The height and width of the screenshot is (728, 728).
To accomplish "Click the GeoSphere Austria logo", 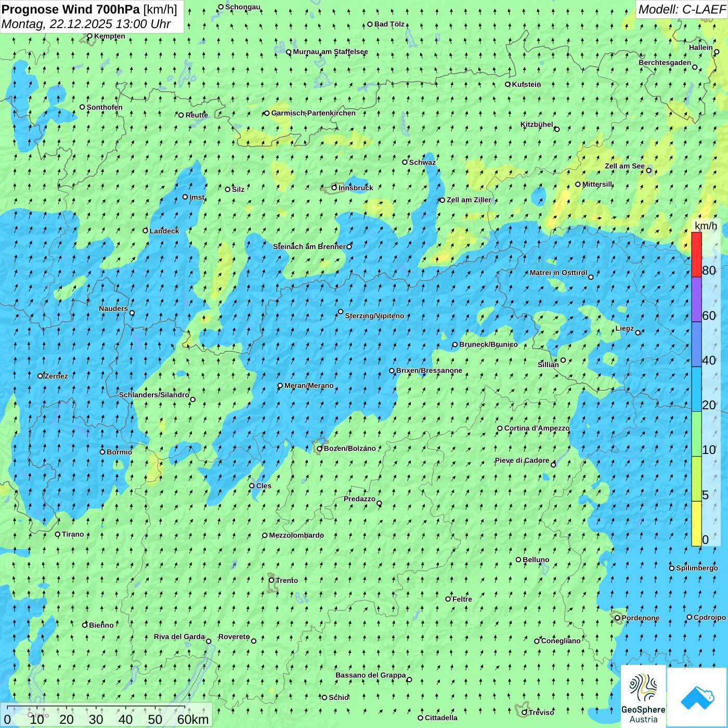I will pyautogui.click(x=643, y=697).
